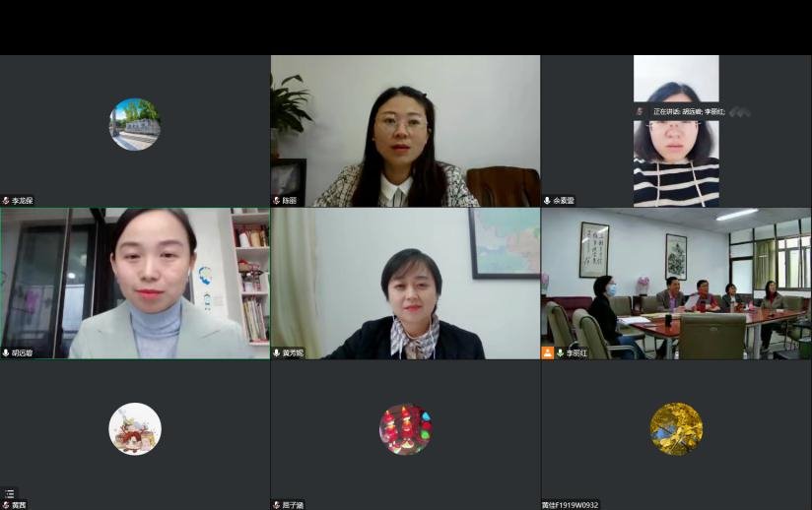Select the conference room video of 李丽红
Screen dimensions: 812x510
pos(676,284)
